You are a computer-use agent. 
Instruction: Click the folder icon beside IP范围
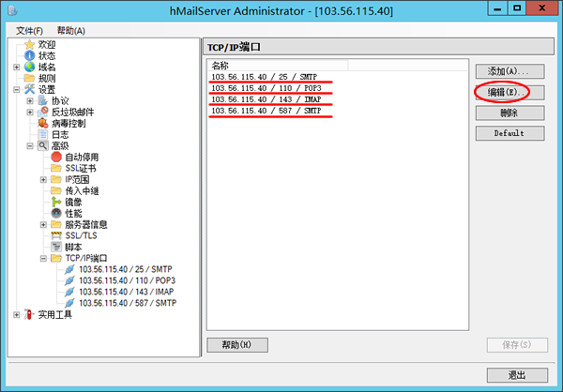(x=56, y=179)
